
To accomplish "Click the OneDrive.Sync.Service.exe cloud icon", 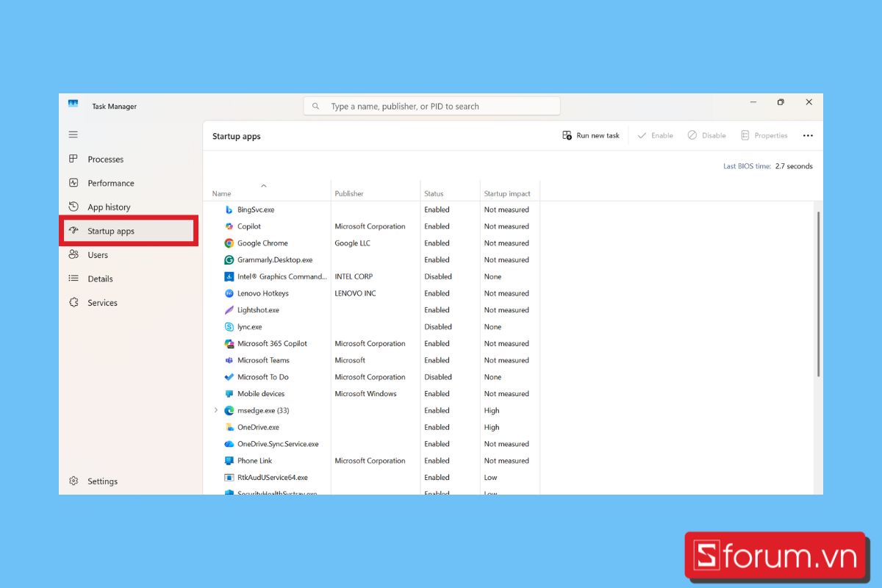I will click(229, 444).
